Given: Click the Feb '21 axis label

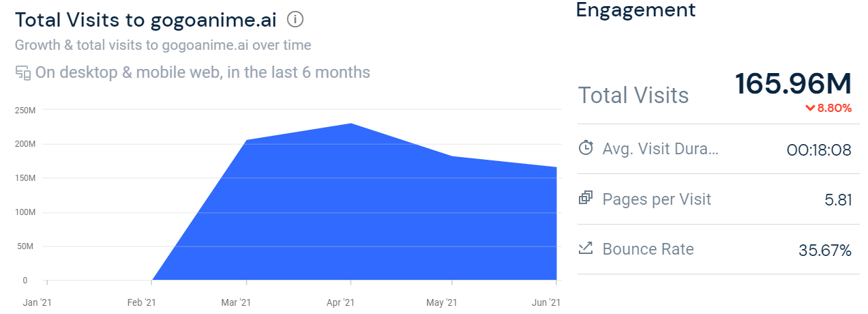Looking at the screenshot, I should pos(141,302).
